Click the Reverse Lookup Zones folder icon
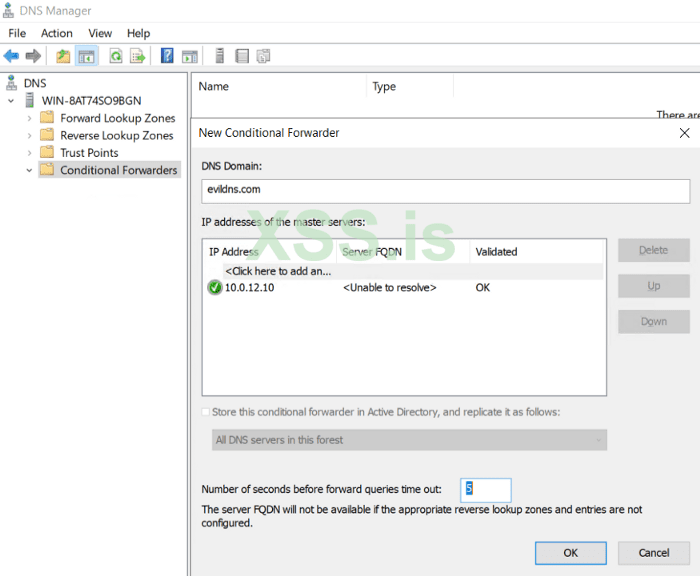This screenshot has width=700, height=576. [x=47, y=135]
